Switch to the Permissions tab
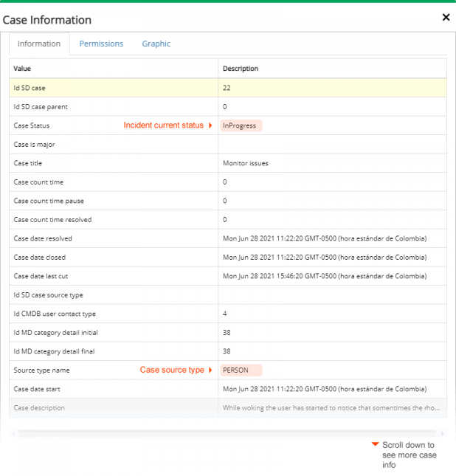456x476 pixels. pyautogui.click(x=101, y=44)
